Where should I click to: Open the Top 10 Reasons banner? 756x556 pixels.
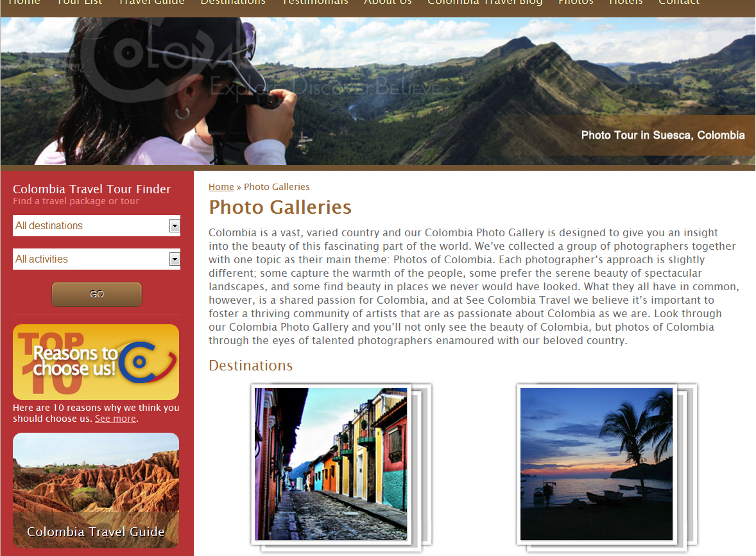pyautogui.click(x=96, y=361)
